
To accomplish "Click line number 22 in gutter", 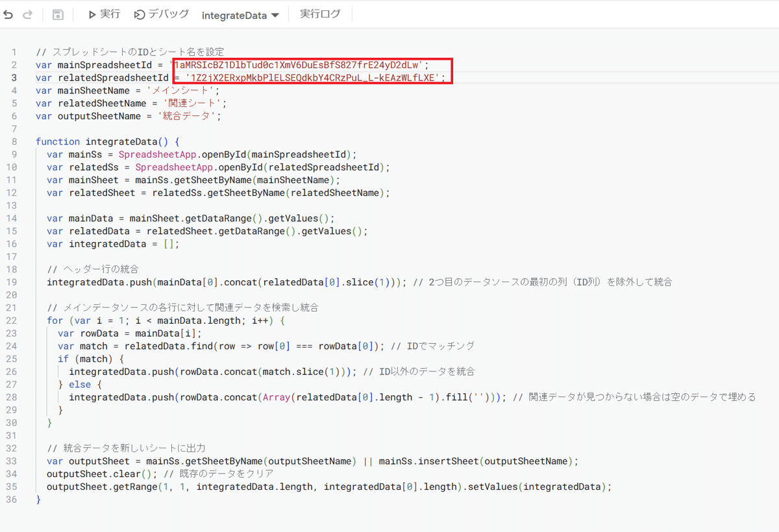I will pyautogui.click(x=14, y=320).
